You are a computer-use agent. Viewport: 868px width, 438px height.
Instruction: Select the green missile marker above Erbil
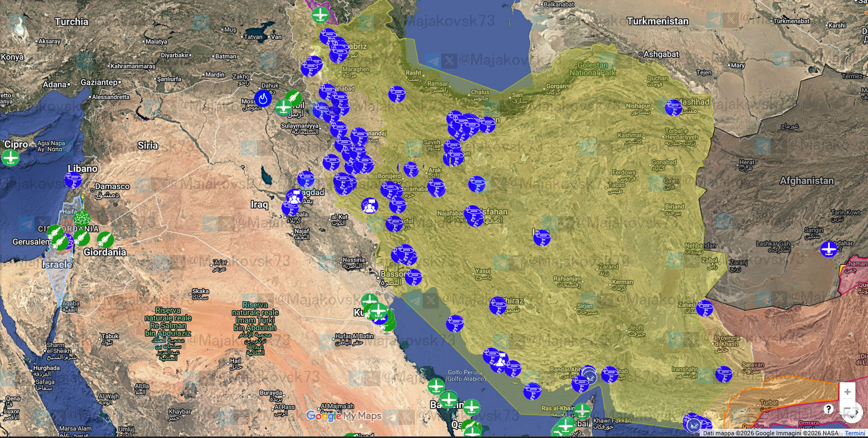[x=294, y=99]
